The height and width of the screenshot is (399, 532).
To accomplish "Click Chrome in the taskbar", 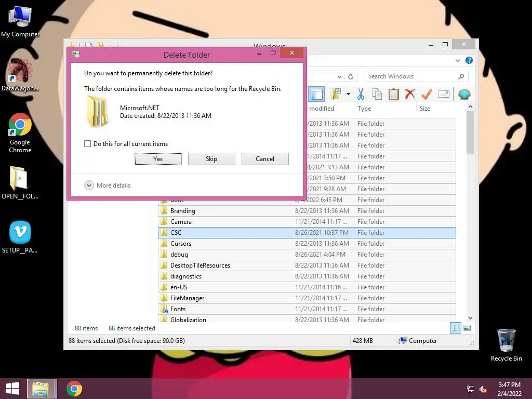I will 74,389.
